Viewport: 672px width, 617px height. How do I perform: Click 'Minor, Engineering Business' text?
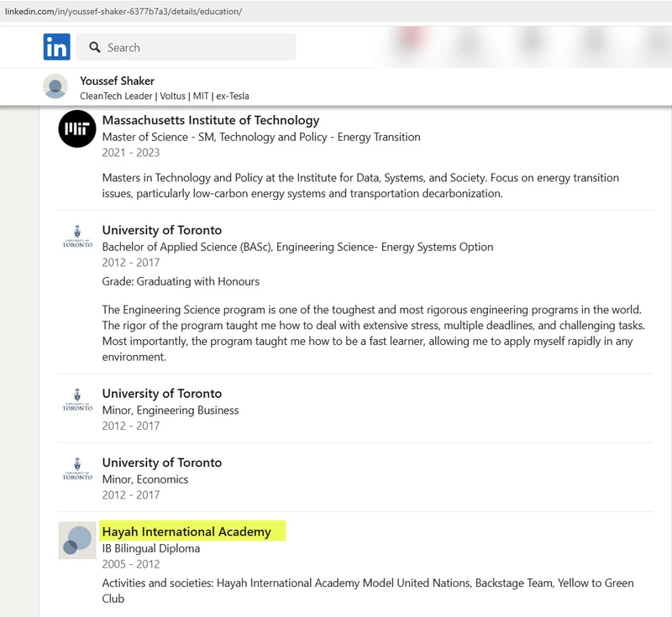171,410
